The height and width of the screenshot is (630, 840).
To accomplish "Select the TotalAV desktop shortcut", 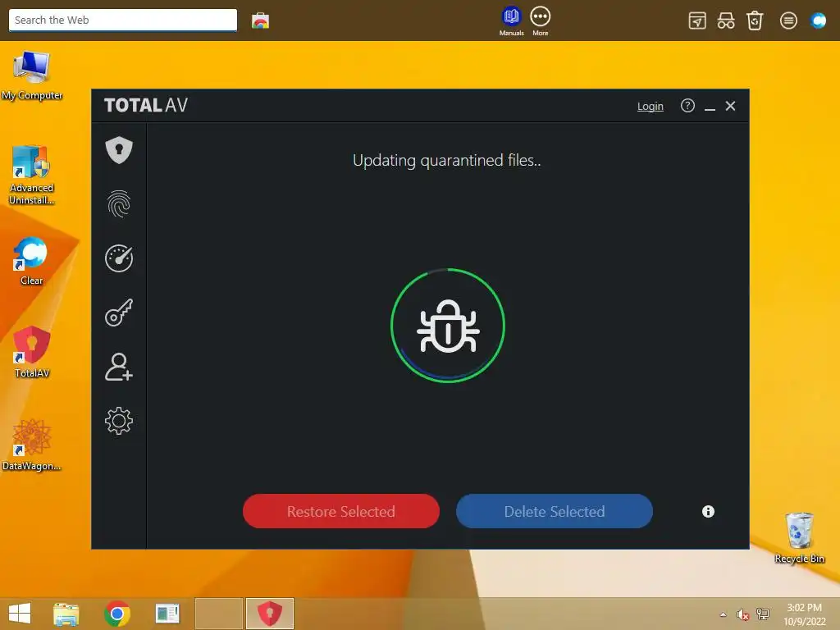I will [32, 352].
